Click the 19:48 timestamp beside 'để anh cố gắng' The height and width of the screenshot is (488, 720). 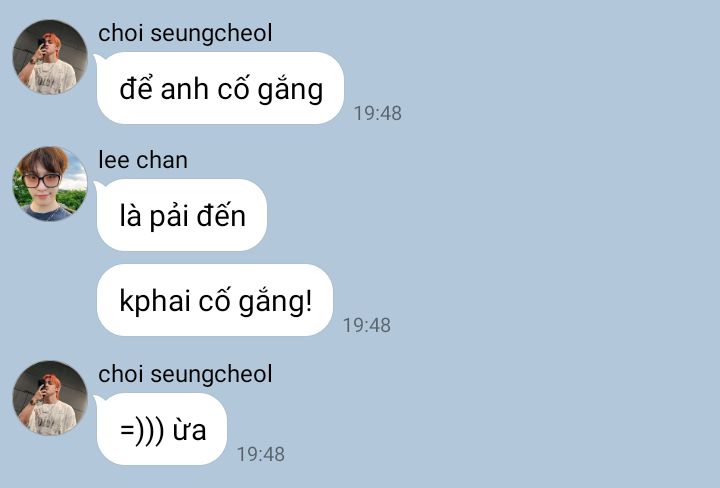coord(377,113)
